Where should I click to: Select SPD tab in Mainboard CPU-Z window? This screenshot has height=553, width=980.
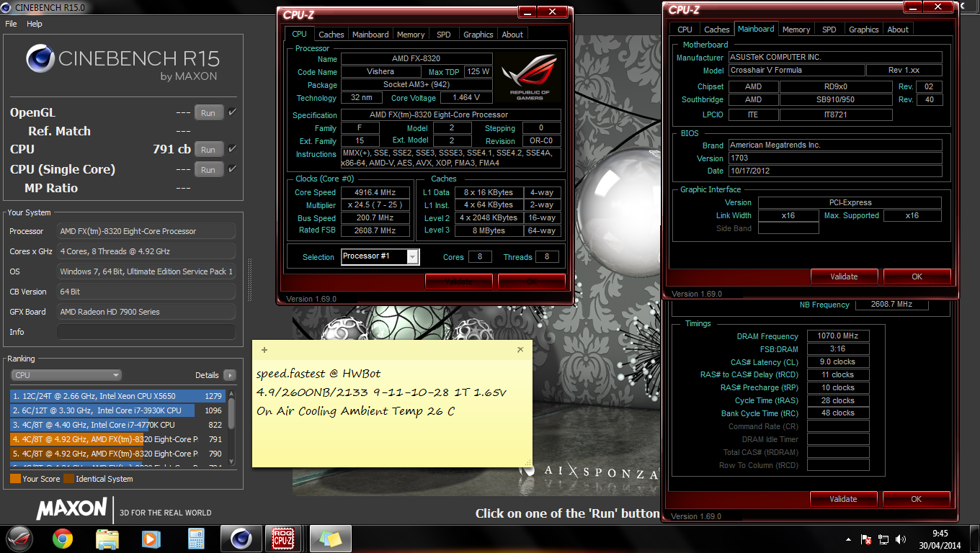point(829,30)
